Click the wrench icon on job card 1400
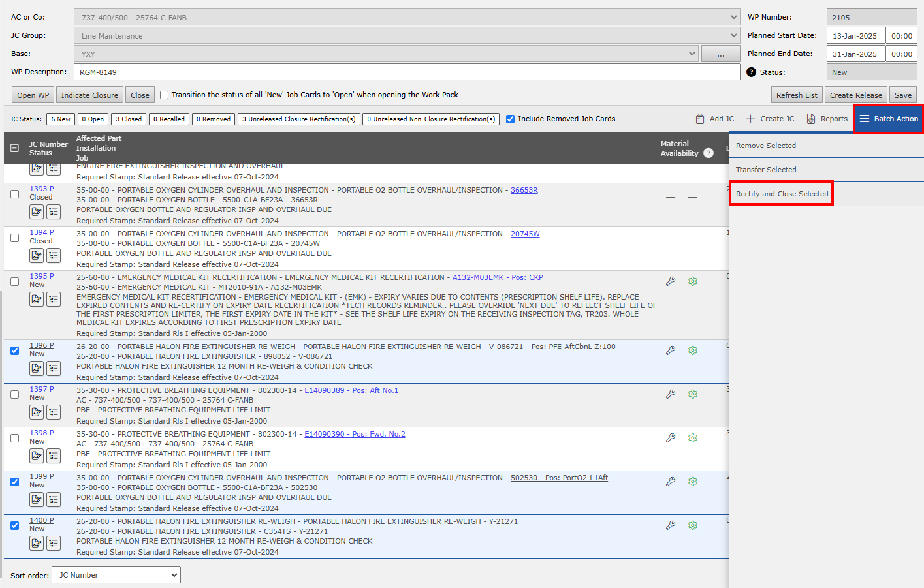The height and width of the screenshot is (588, 924). [x=671, y=525]
